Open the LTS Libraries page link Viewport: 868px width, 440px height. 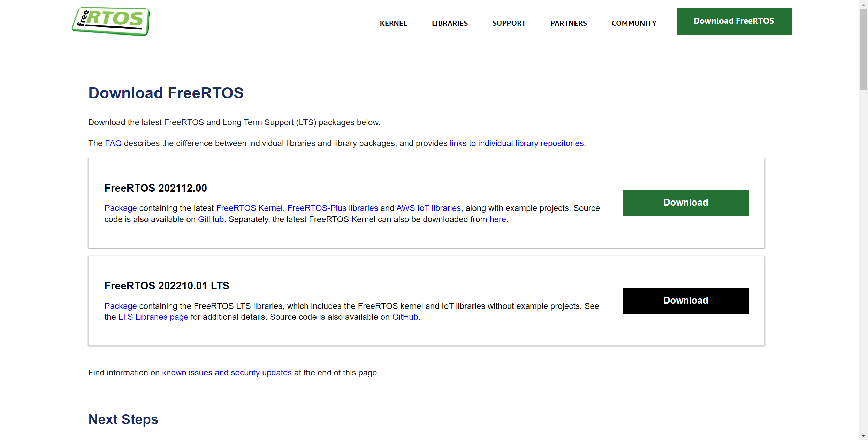(153, 317)
